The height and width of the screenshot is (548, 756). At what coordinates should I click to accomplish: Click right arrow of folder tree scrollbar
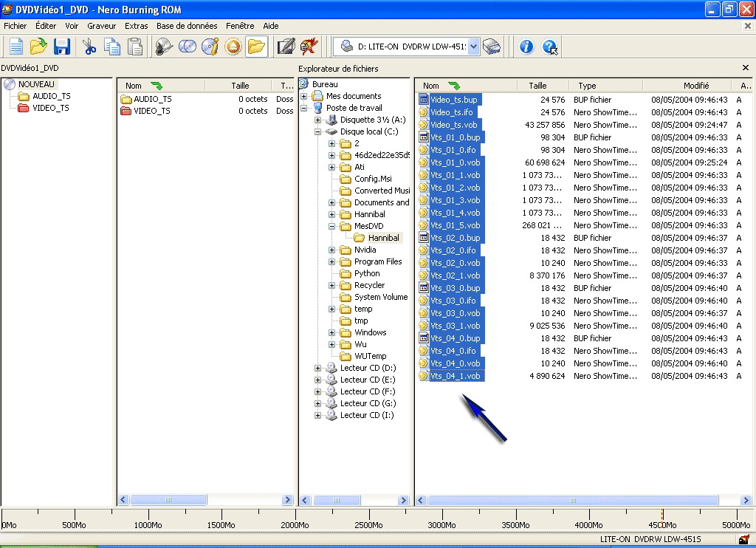coord(404,500)
